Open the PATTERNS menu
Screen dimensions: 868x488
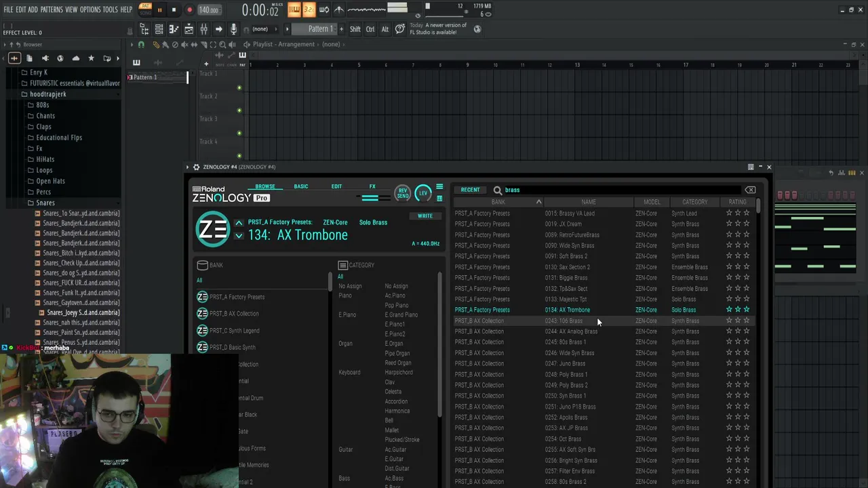pos(52,9)
